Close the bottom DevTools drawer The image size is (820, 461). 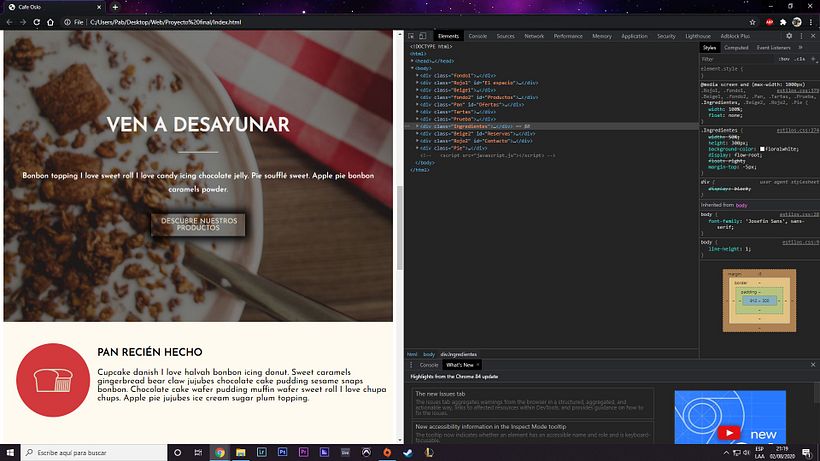[813, 365]
